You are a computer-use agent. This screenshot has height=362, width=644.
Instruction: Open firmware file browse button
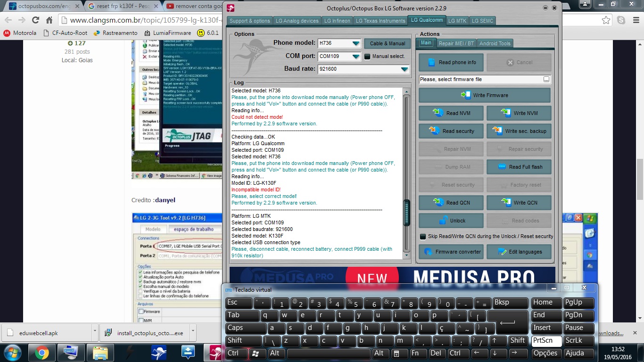546,79
